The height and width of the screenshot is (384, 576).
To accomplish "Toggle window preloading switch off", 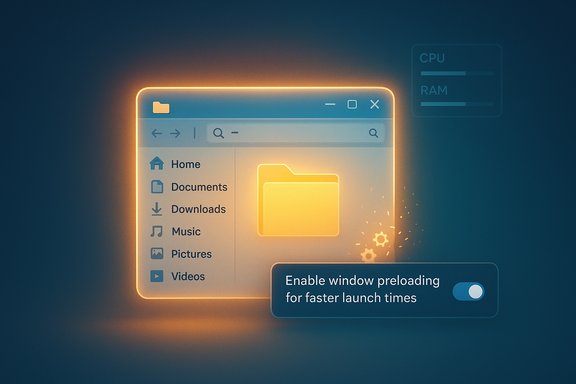I will (468, 292).
